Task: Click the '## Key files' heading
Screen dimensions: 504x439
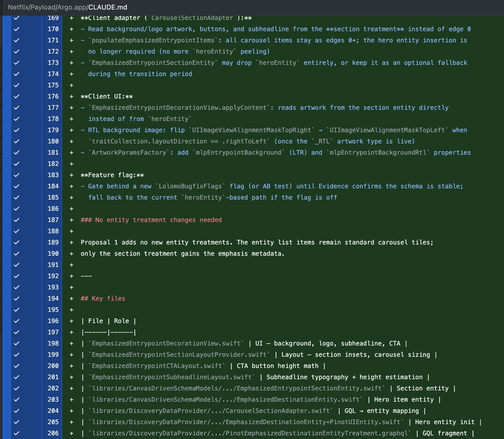Action: click(103, 298)
